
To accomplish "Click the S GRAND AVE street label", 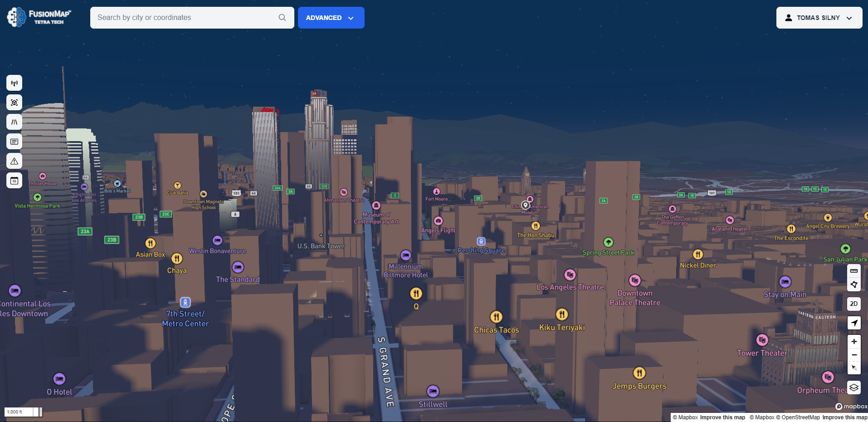I will (x=386, y=372).
